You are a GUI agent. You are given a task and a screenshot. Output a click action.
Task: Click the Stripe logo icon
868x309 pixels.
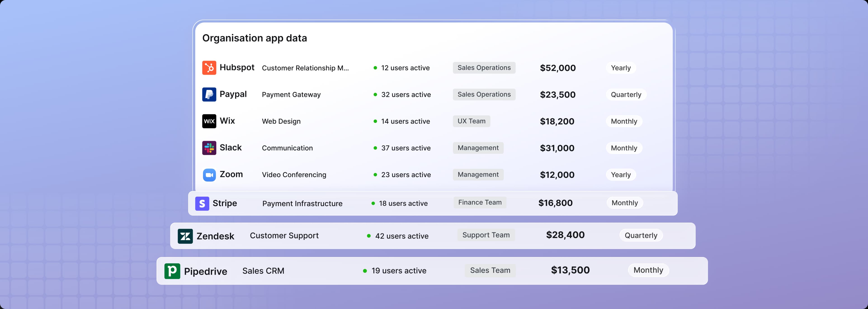click(202, 203)
